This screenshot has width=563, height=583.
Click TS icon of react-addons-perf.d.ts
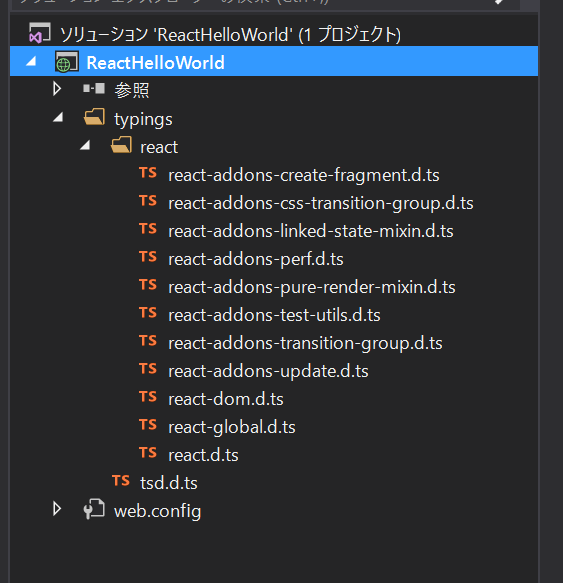tap(148, 257)
